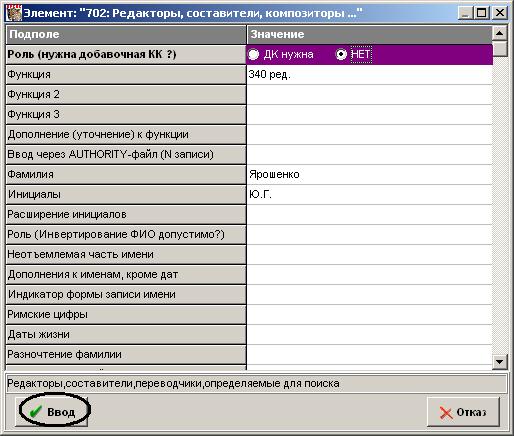Click the Фамилия field containing Ярошенко

point(369,174)
